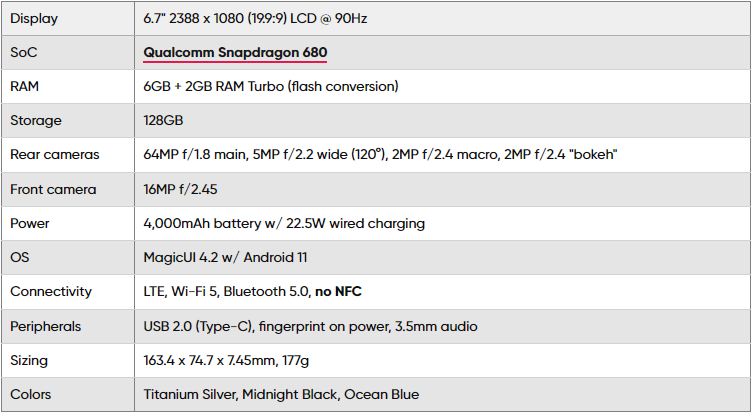Click the bold "no NFC" text
This screenshot has height=412, width=754.
point(339,291)
